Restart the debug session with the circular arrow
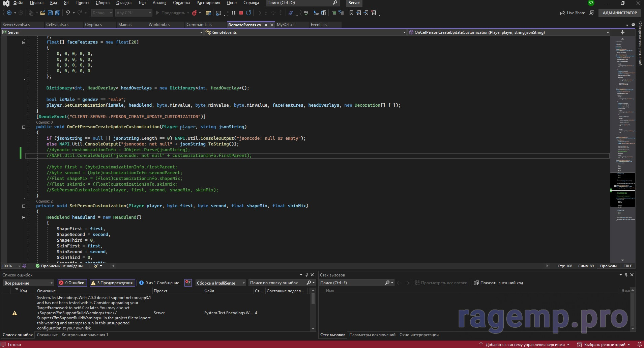The height and width of the screenshot is (348, 644). (248, 13)
